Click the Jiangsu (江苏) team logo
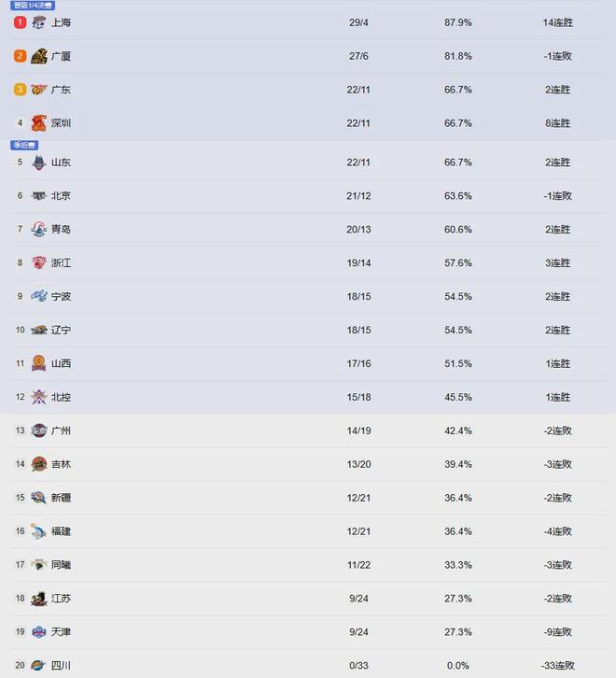The image size is (616, 678). [x=38, y=599]
